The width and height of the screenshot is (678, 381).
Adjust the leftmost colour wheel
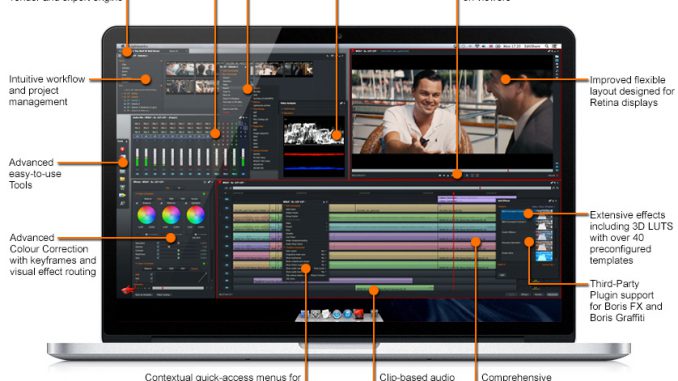146,214
